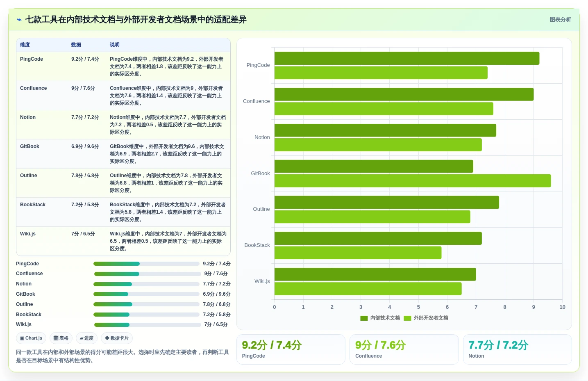Click the Wiki.js chart axis label
The width and height of the screenshot is (588, 381).
pyautogui.click(x=262, y=281)
